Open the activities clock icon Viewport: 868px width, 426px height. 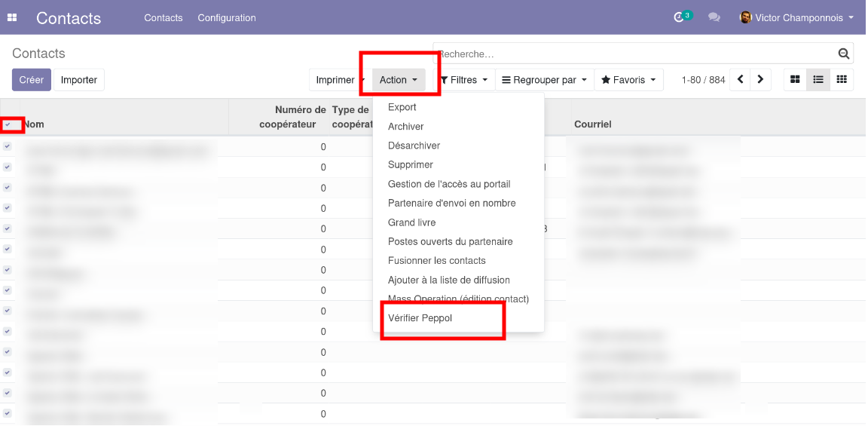(680, 17)
